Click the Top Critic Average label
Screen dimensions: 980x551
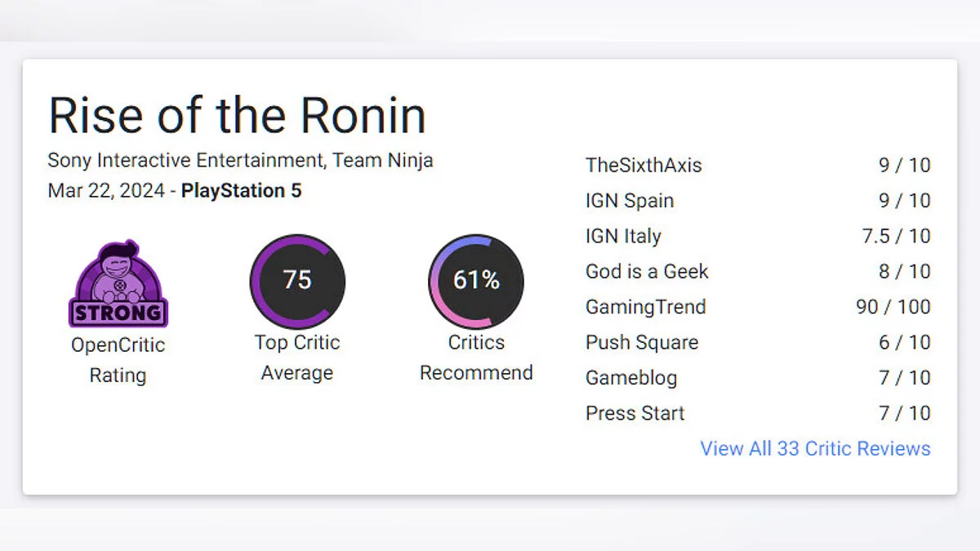pyautogui.click(x=297, y=358)
